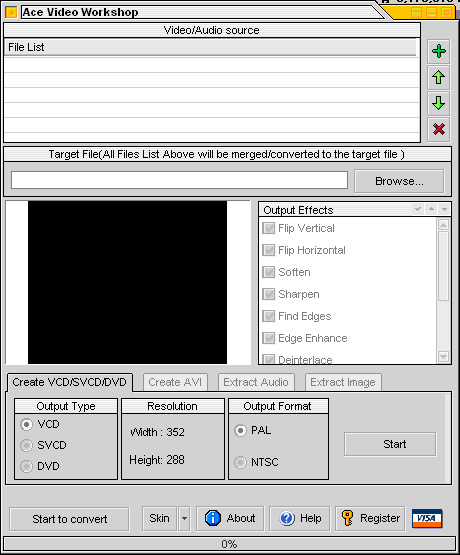
Task: Click the 0% conversion progress bar
Action: [229, 544]
